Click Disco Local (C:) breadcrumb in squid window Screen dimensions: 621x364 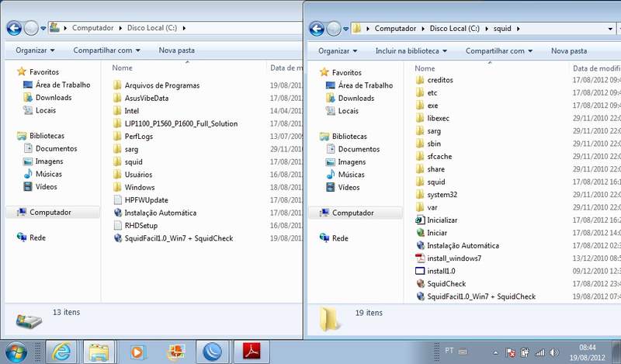pos(455,29)
